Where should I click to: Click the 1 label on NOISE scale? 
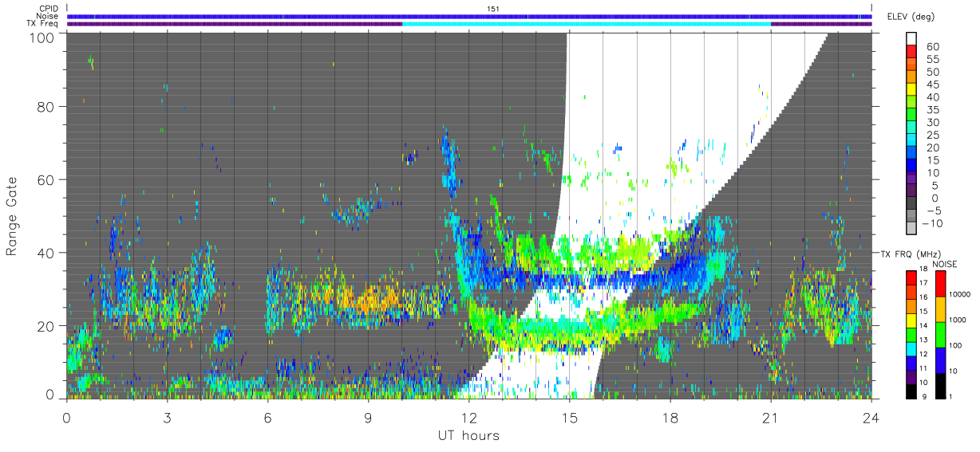952,396
